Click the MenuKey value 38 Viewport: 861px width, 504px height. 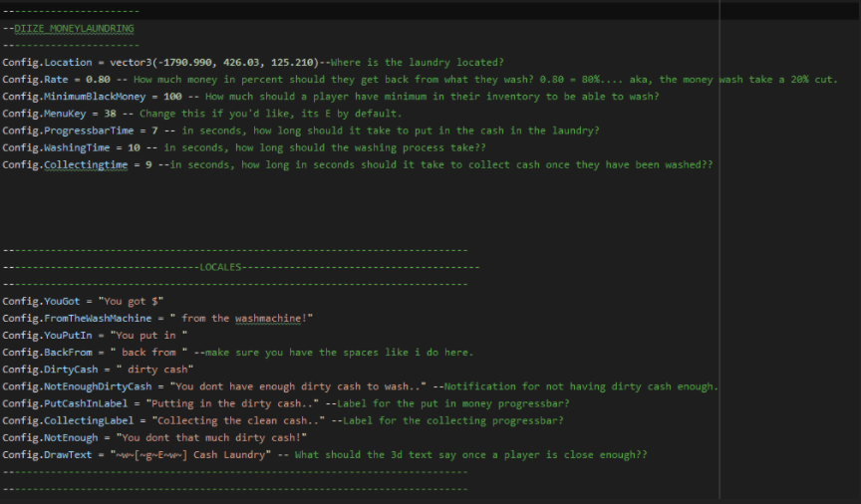(110, 114)
